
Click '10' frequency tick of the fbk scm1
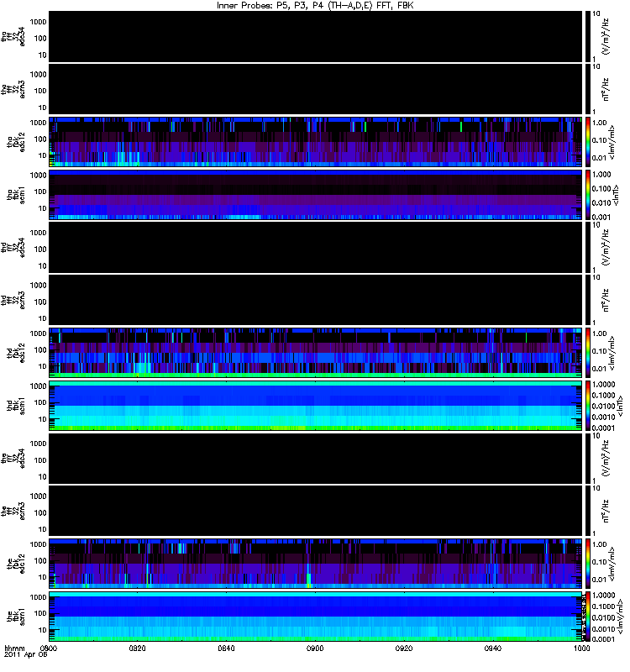(x=43, y=630)
